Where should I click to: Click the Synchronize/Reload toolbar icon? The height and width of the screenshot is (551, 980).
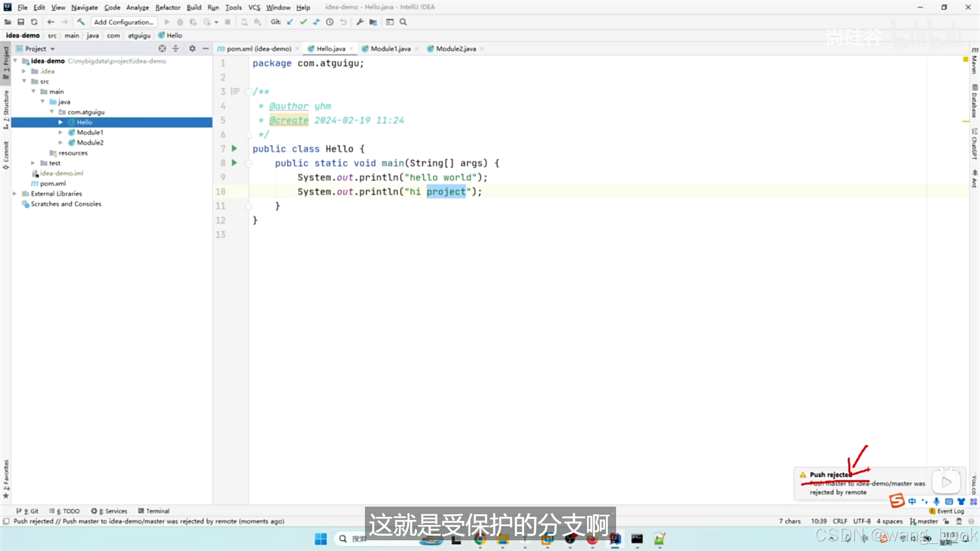click(x=34, y=22)
